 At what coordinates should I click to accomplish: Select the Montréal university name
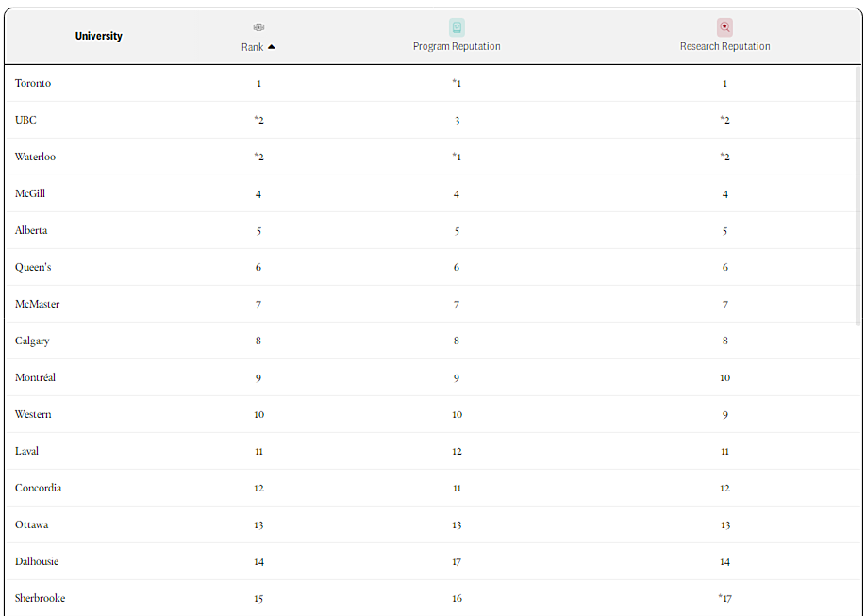35,377
